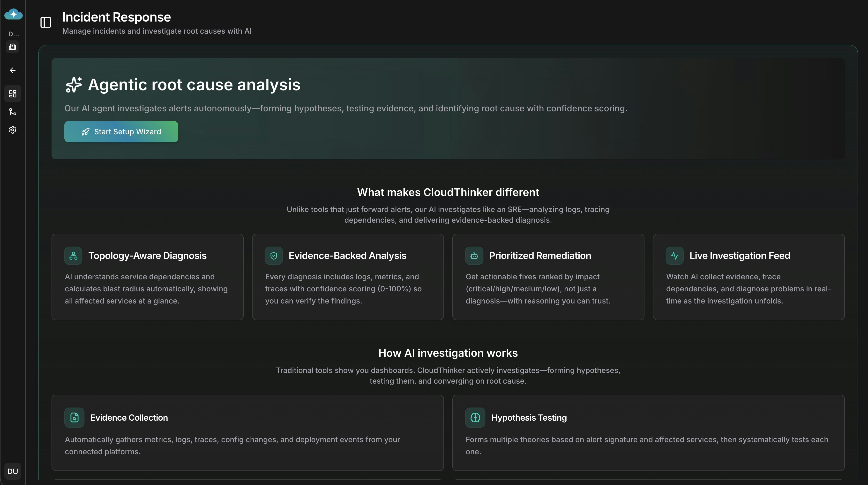
Task: Click the file-search icon on Evidence Collection card
Action: pos(74,417)
